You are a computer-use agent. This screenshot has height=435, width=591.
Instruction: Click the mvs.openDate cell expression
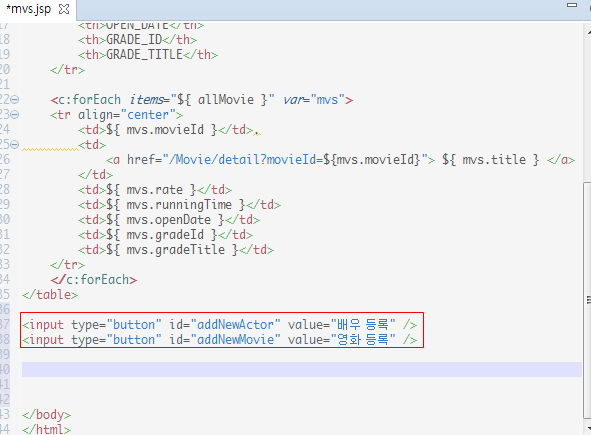tap(165, 220)
